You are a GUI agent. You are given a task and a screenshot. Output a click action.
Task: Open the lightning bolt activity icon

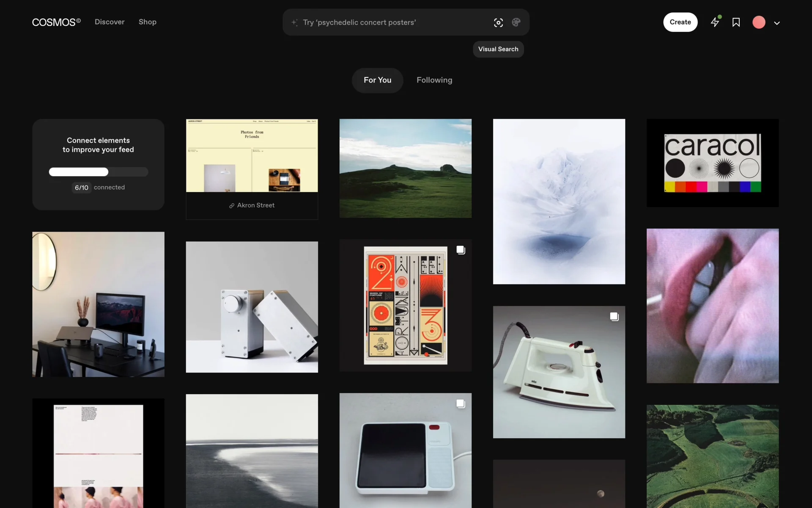715,22
